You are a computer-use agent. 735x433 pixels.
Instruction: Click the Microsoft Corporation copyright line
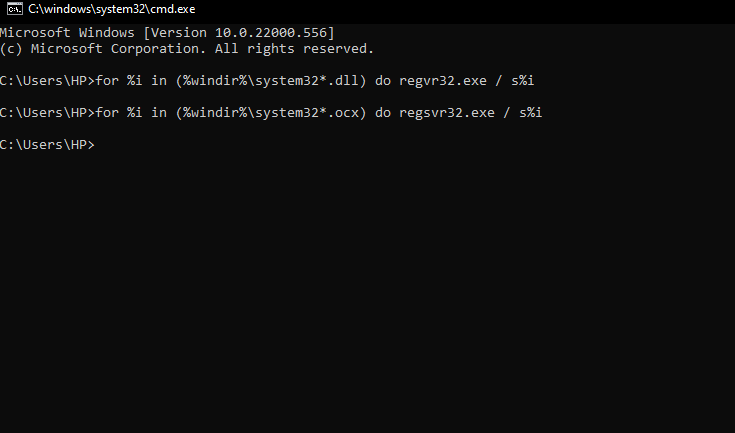pyautogui.click(x=186, y=48)
